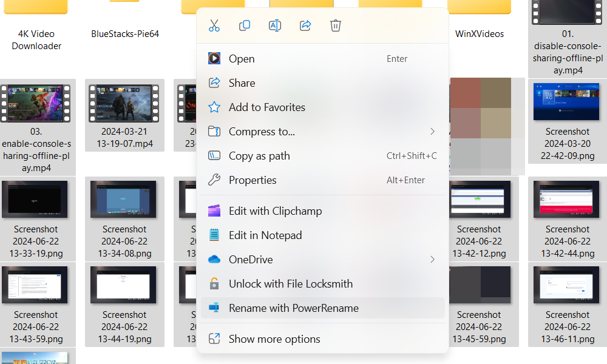This screenshot has height=364, width=607.
Task: Choose Show more options
Action: [322, 339]
